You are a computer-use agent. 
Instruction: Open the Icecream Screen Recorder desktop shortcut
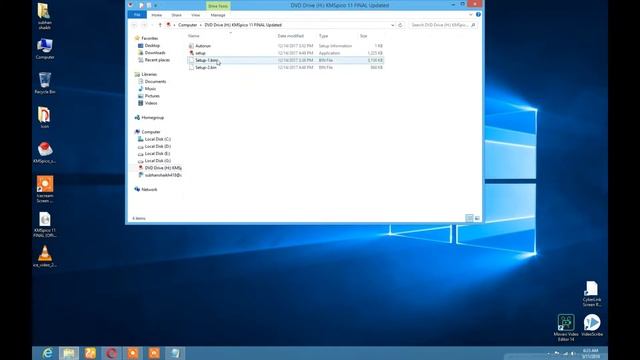(x=45, y=189)
